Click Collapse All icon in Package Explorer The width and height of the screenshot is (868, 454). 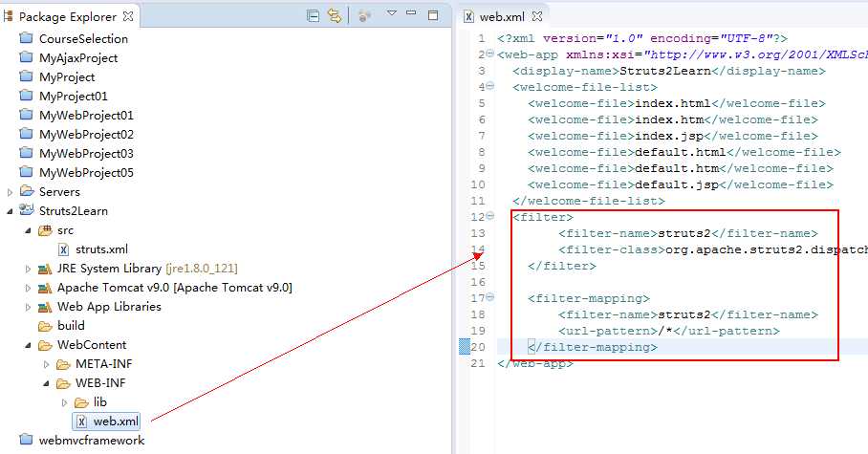[x=313, y=16]
